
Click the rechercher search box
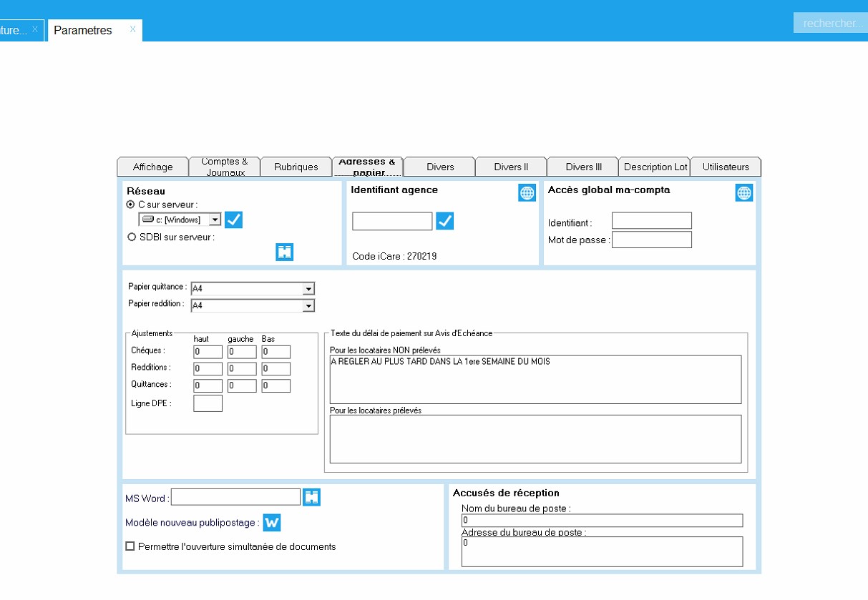(x=831, y=23)
